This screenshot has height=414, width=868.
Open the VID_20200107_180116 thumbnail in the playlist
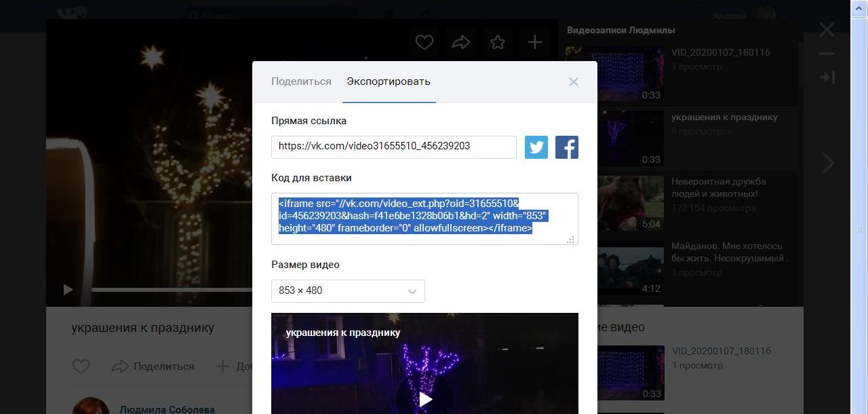pyautogui.click(x=614, y=73)
